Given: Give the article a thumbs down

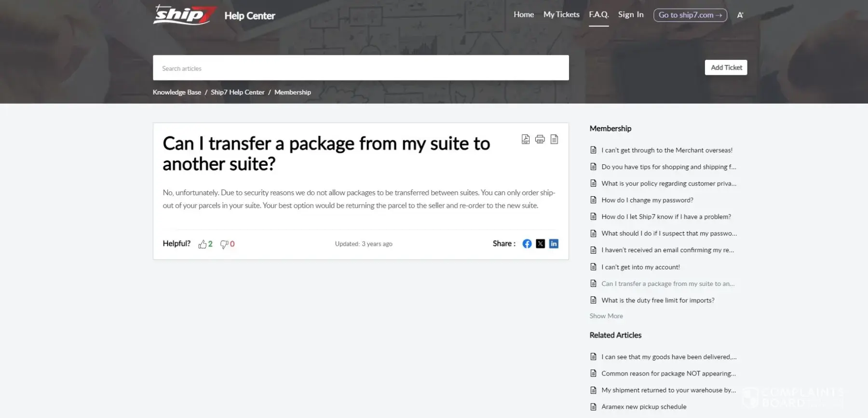Looking at the screenshot, I should tap(224, 244).
